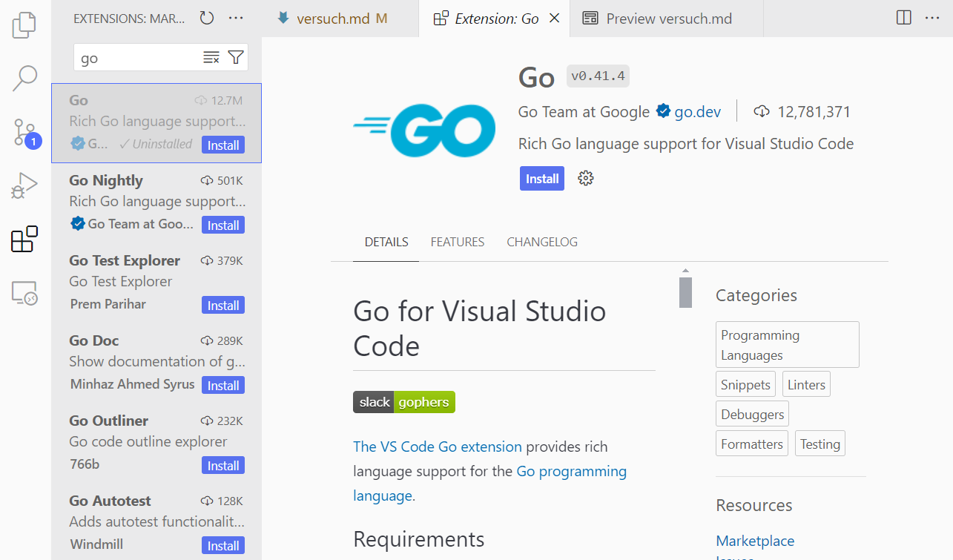
Task: Click Minhaz Ahmed Syrus publisher name
Action: [132, 384]
